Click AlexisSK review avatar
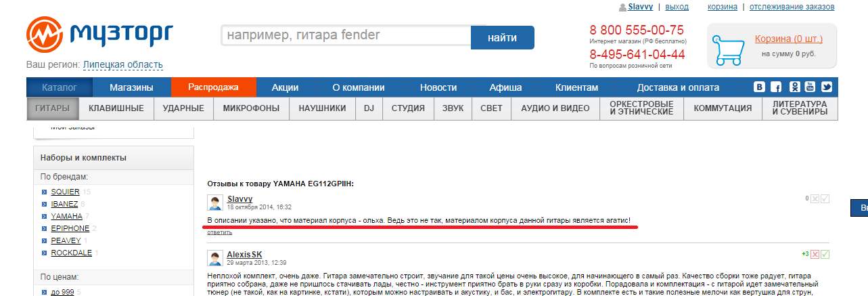The height and width of the screenshot is (296, 868). [216, 258]
